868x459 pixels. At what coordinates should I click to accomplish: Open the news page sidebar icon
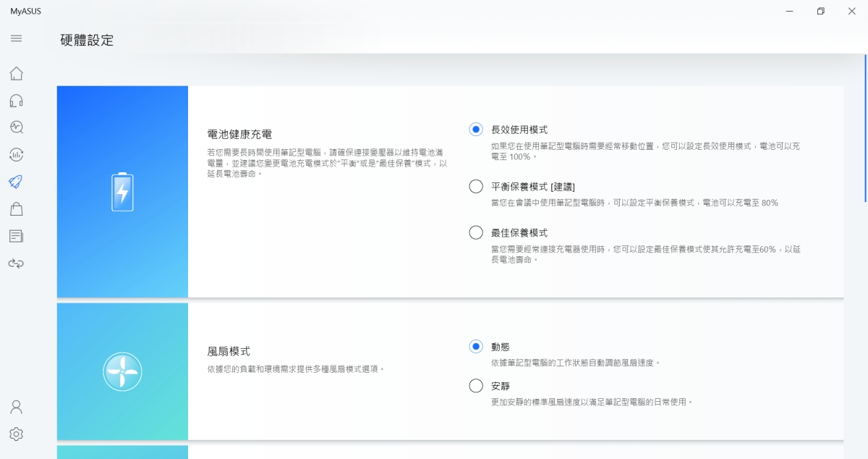pos(16,236)
